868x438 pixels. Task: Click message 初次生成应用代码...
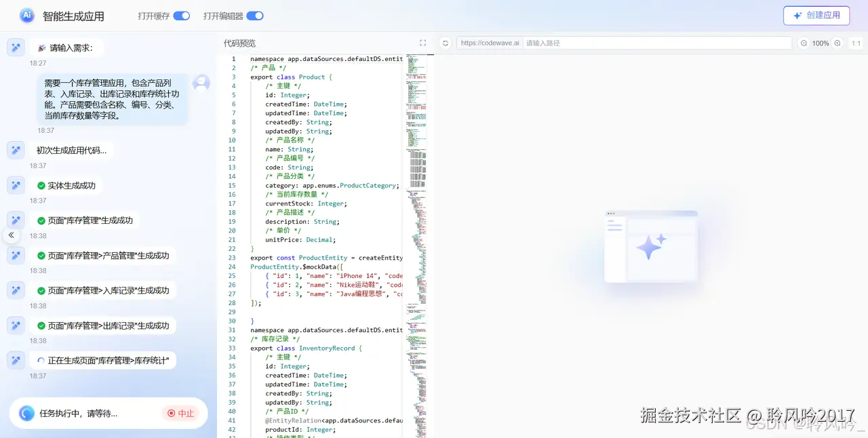(x=71, y=151)
